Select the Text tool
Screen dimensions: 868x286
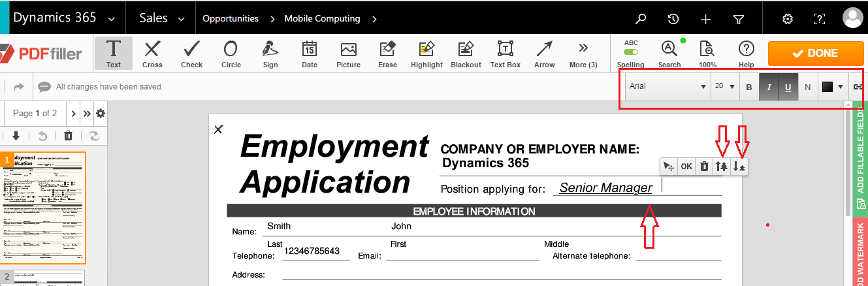[x=114, y=53]
